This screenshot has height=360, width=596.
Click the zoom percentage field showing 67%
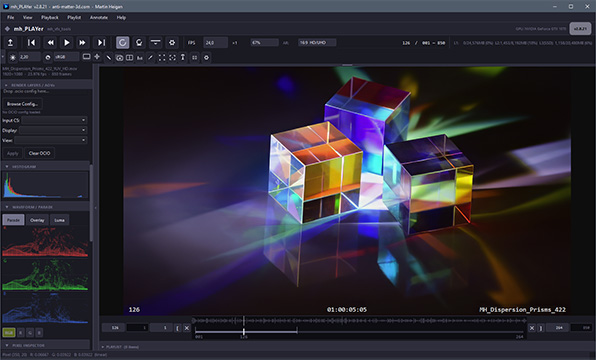[264, 43]
